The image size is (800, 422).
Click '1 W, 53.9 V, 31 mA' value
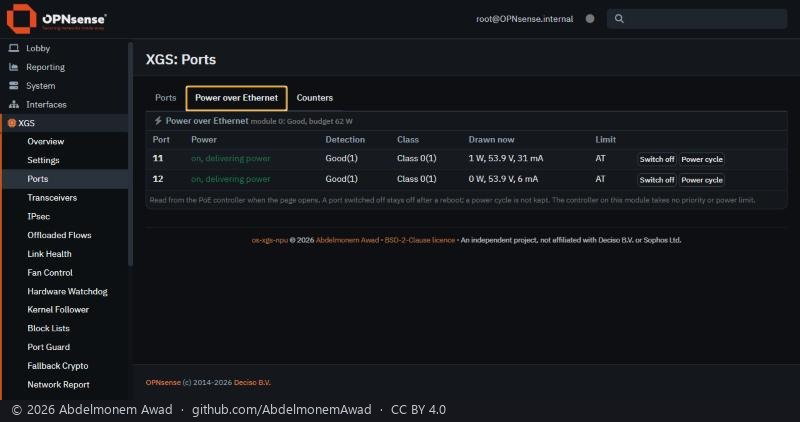pos(506,158)
